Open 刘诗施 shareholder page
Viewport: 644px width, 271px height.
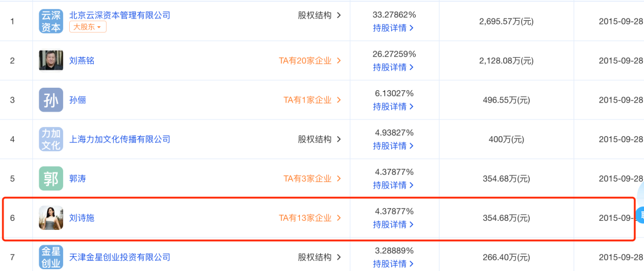pos(82,218)
